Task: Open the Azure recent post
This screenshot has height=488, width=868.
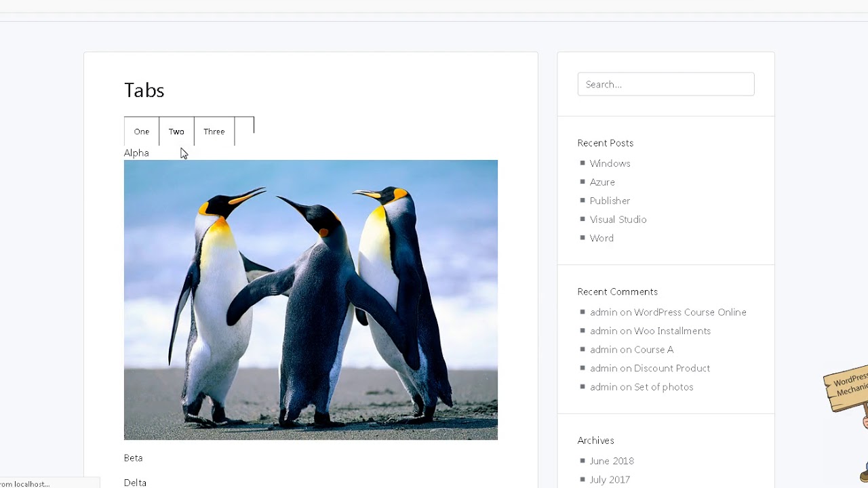Action: coord(602,182)
